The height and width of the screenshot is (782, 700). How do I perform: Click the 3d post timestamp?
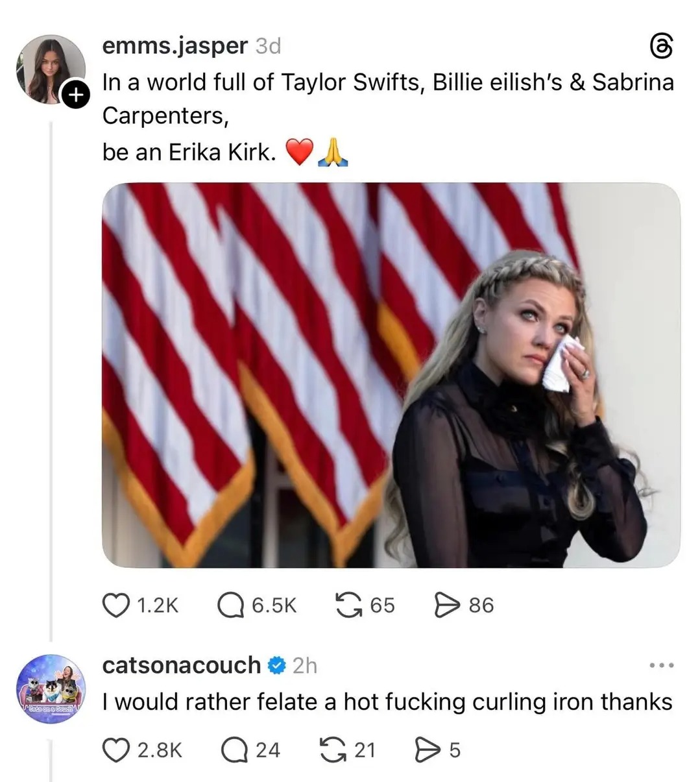268,46
